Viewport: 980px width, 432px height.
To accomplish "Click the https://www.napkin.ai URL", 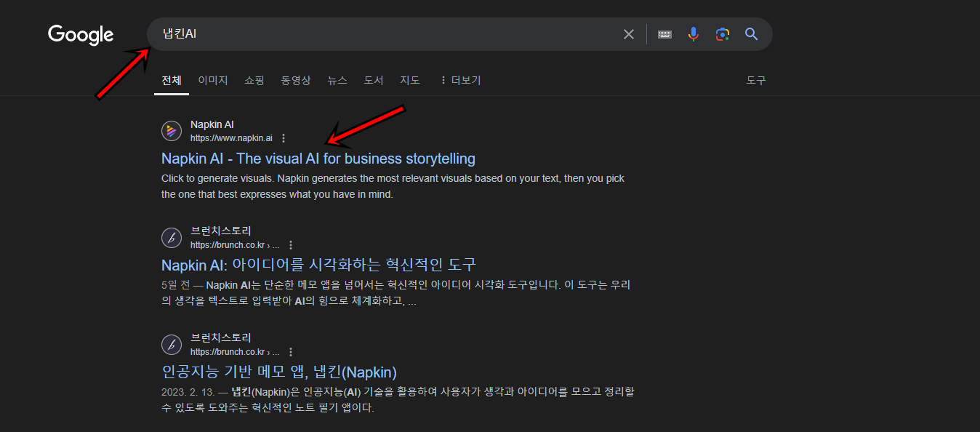I will (x=231, y=138).
